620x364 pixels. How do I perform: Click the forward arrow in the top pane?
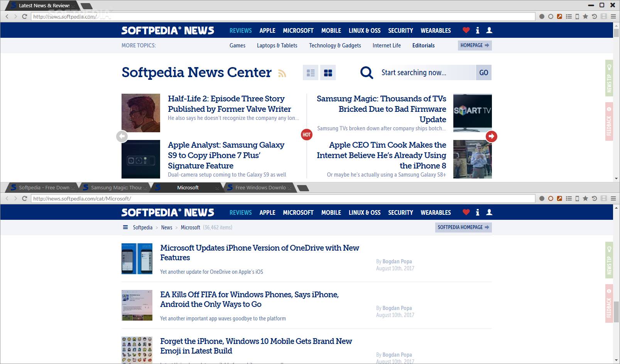(x=15, y=17)
